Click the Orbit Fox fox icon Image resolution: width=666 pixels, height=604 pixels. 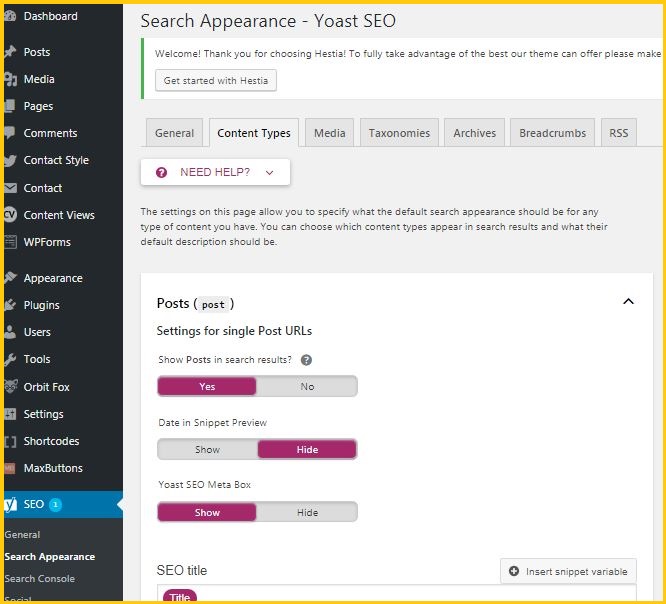pyautogui.click(x=10, y=387)
